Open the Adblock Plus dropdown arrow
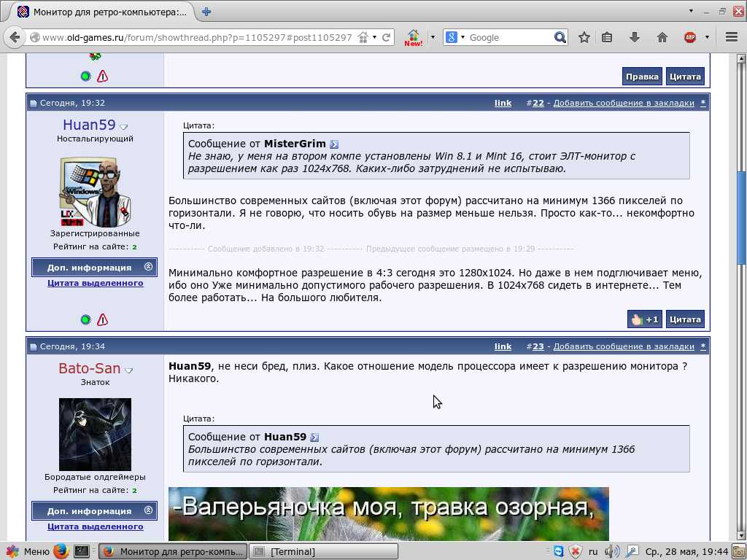 click(x=707, y=37)
